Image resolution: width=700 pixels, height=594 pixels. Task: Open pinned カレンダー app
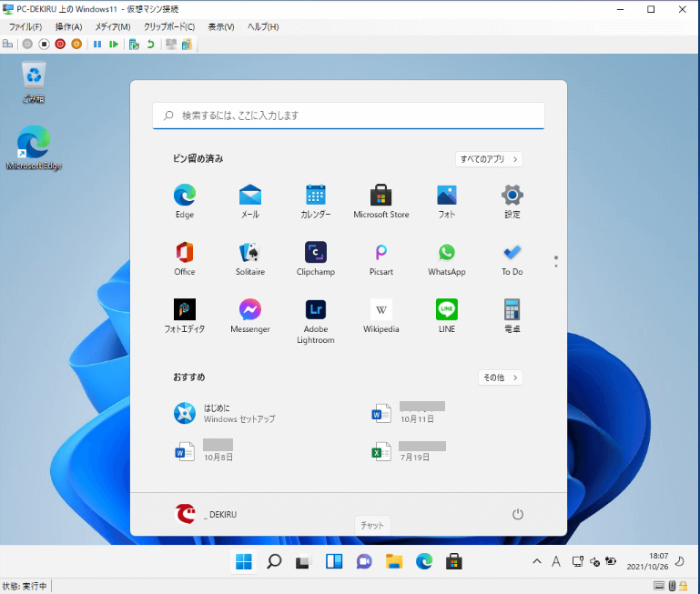[316, 201]
